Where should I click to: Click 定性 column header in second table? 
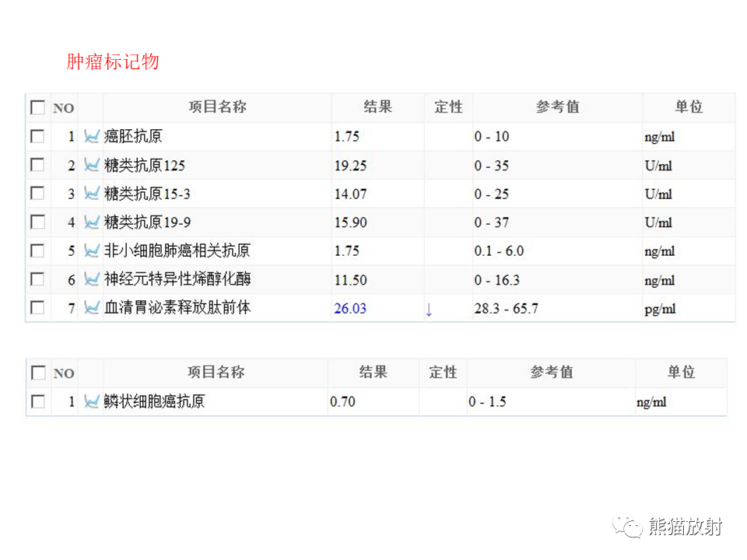click(443, 373)
